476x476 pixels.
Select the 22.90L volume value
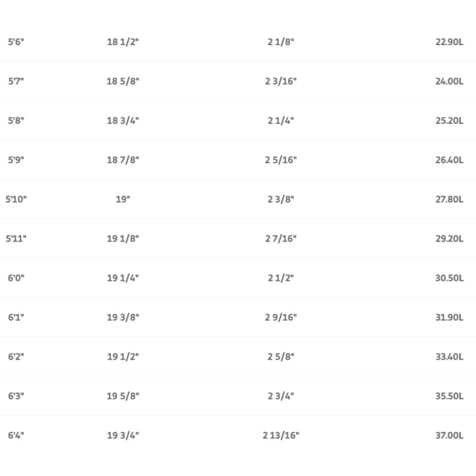[x=449, y=42]
